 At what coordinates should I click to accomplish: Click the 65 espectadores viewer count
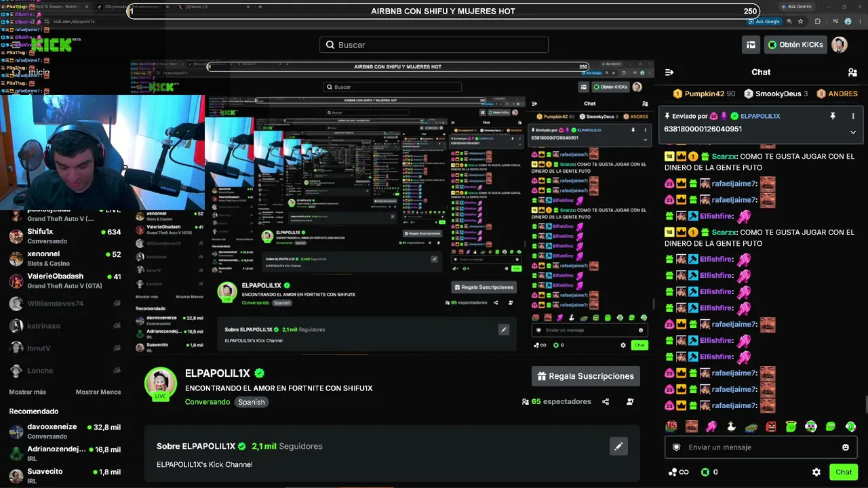point(556,402)
